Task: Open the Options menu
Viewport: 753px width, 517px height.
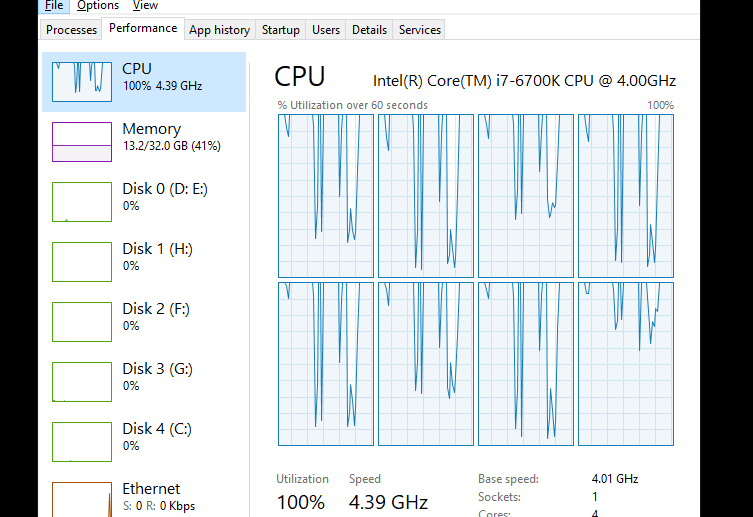Action: point(98,6)
